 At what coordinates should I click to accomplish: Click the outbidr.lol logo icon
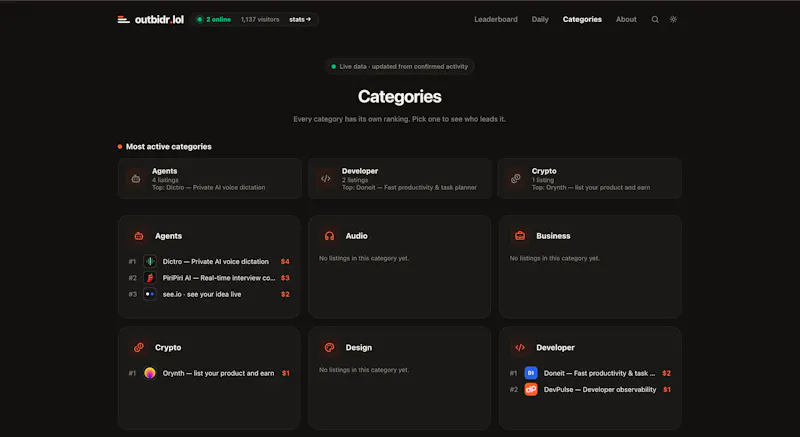click(123, 19)
